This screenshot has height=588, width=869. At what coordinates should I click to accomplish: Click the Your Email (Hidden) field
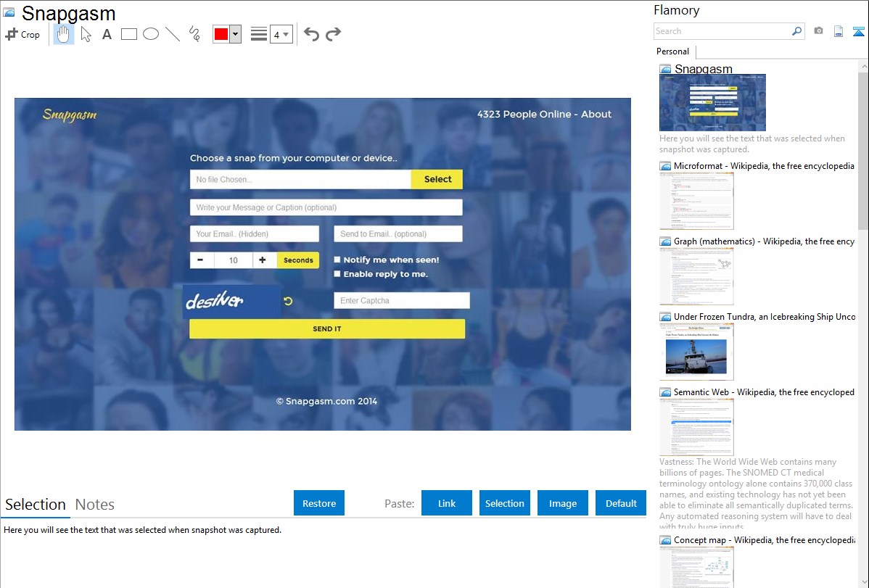(x=255, y=234)
